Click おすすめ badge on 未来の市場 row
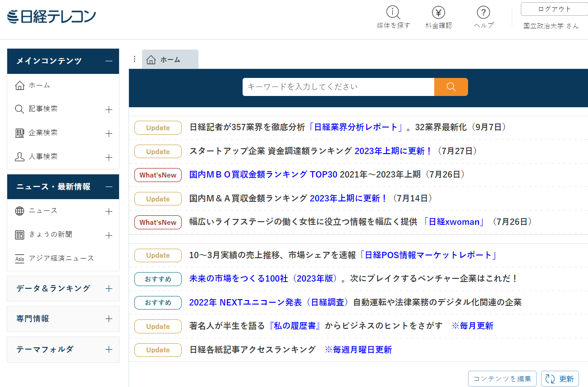The width and height of the screenshot is (588, 387). tap(158, 279)
